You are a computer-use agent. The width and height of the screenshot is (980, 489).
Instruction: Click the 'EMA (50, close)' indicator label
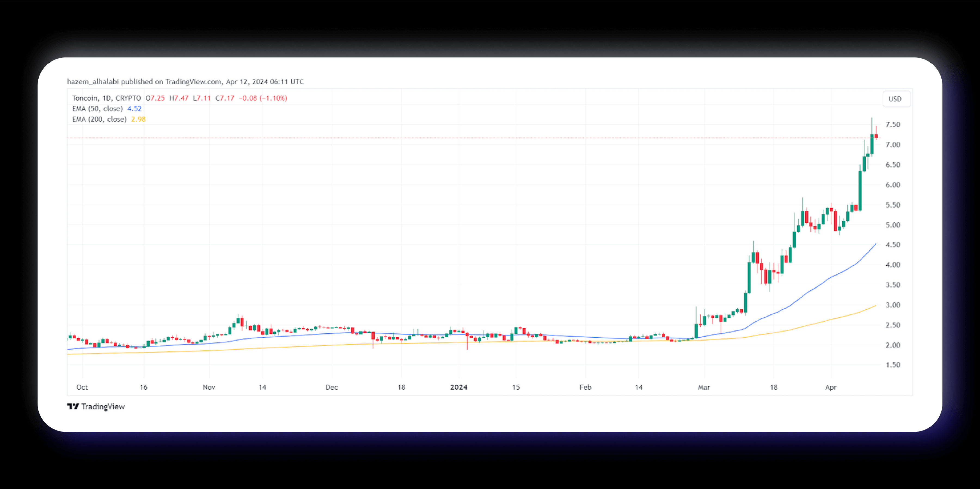(x=97, y=108)
